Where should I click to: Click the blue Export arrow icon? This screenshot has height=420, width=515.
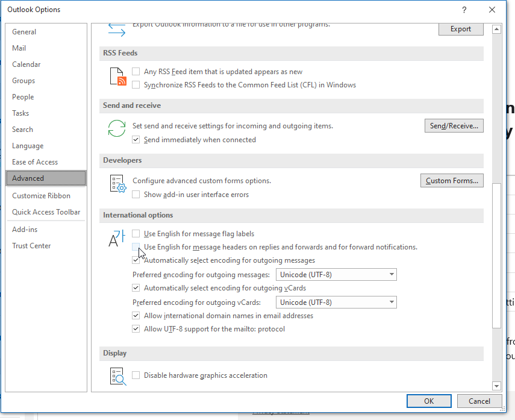116,27
